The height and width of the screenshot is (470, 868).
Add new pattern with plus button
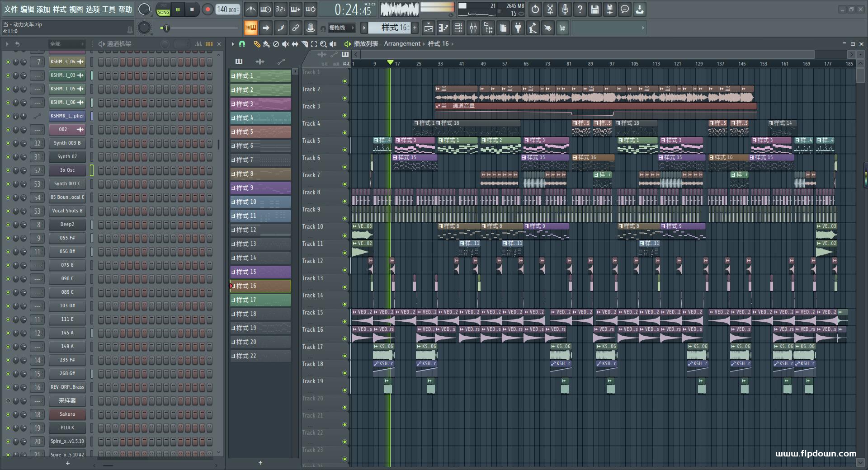tap(415, 28)
